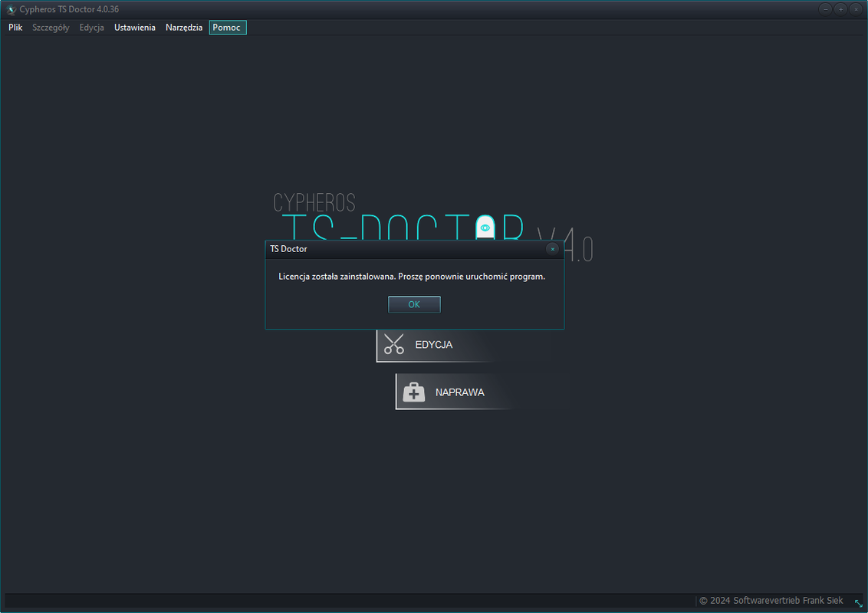
Task: Select the EDYCJA button label
Action: pos(433,345)
